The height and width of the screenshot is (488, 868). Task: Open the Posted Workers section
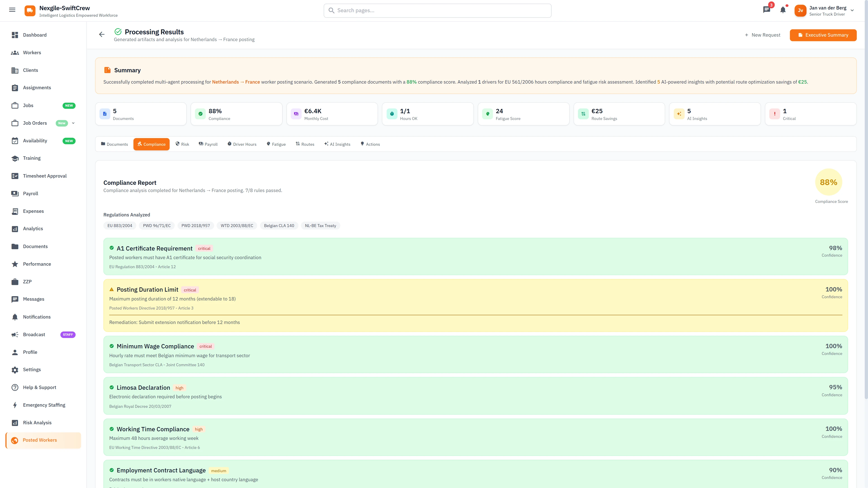tap(40, 440)
